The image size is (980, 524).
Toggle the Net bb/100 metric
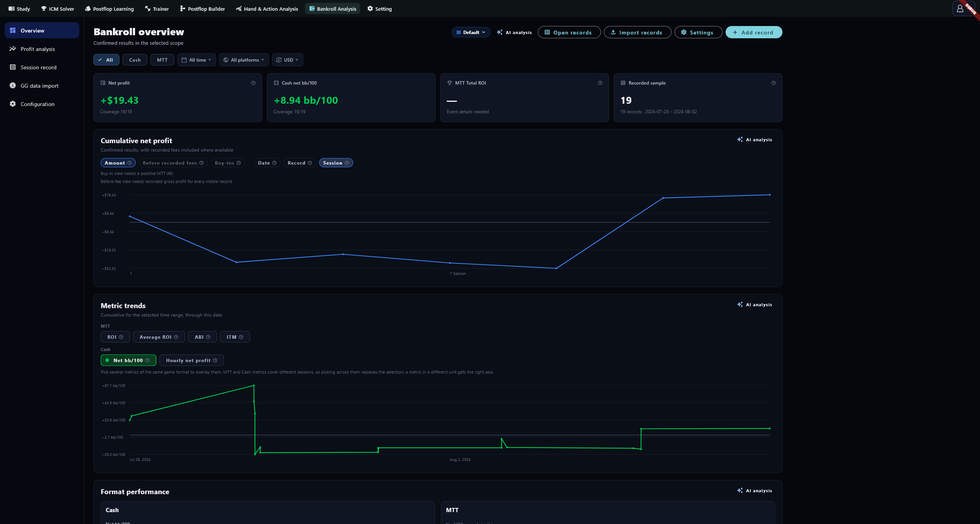128,361
